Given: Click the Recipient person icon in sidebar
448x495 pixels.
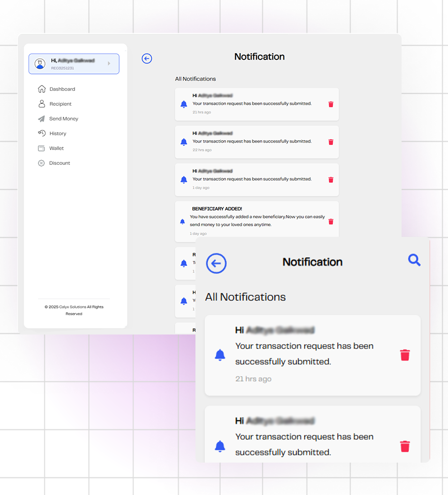Looking at the screenshot, I should 42,104.
